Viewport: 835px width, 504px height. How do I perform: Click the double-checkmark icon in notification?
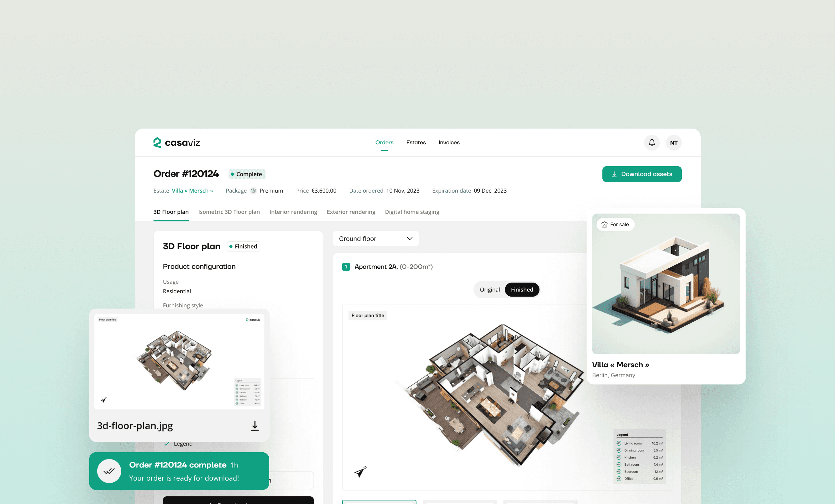[109, 471]
